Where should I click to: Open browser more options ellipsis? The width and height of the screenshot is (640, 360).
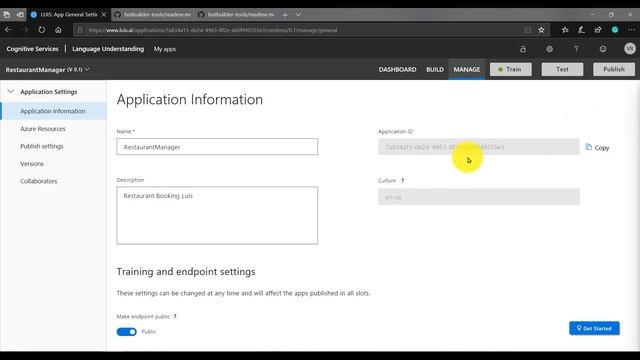point(631,30)
